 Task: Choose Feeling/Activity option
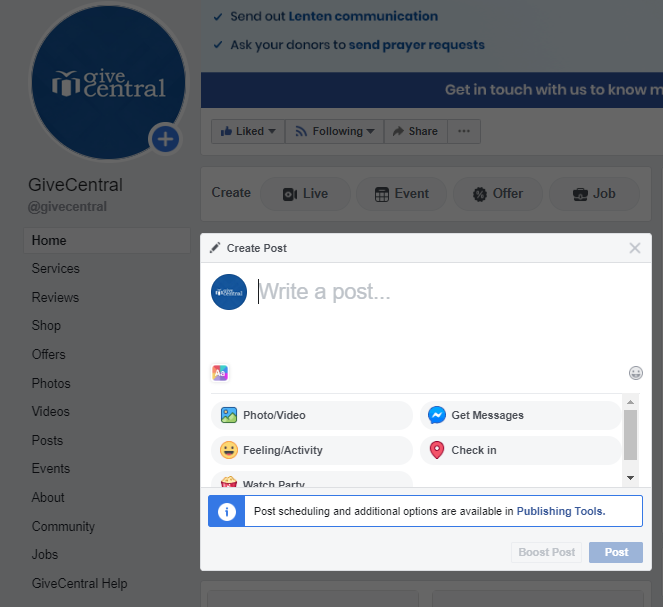(312, 450)
